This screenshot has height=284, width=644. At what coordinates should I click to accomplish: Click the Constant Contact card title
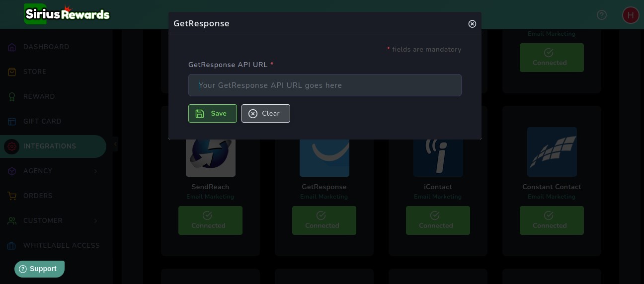pyautogui.click(x=552, y=187)
